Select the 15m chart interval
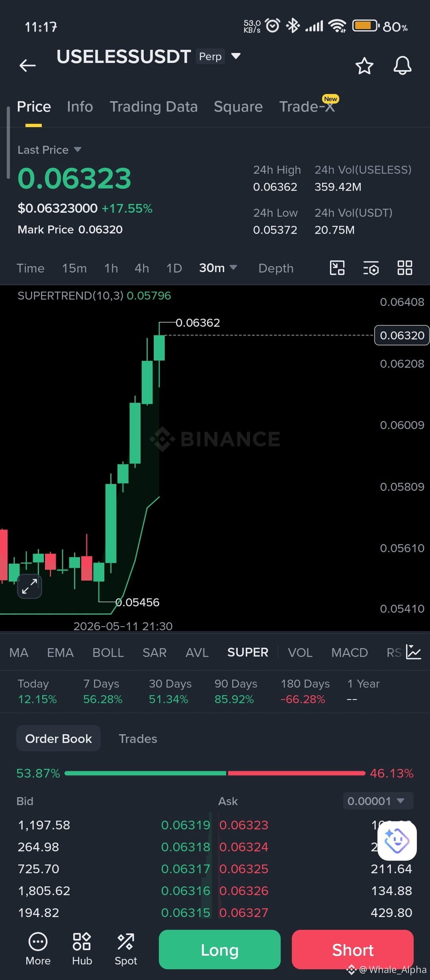430x980 pixels. pos(74,268)
